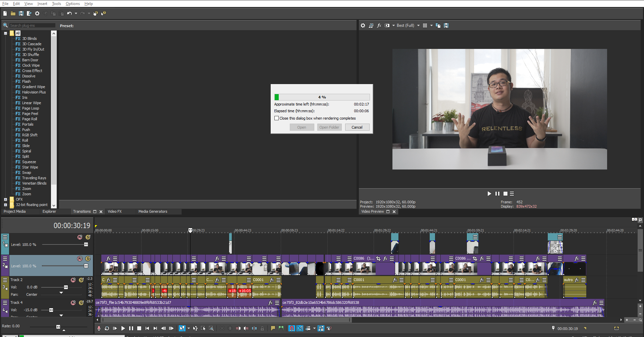
Task: Select the Selection Edit tool
Action: tap(203, 328)
